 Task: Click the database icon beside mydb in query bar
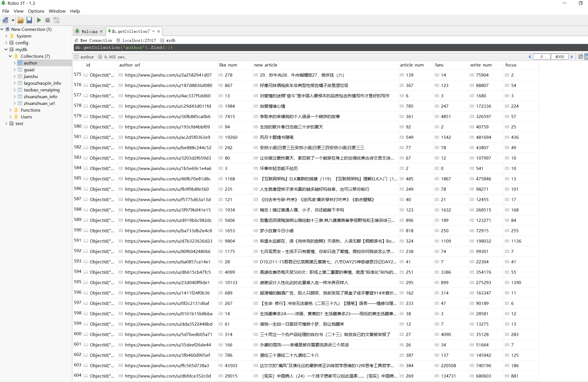coord(162,40)
